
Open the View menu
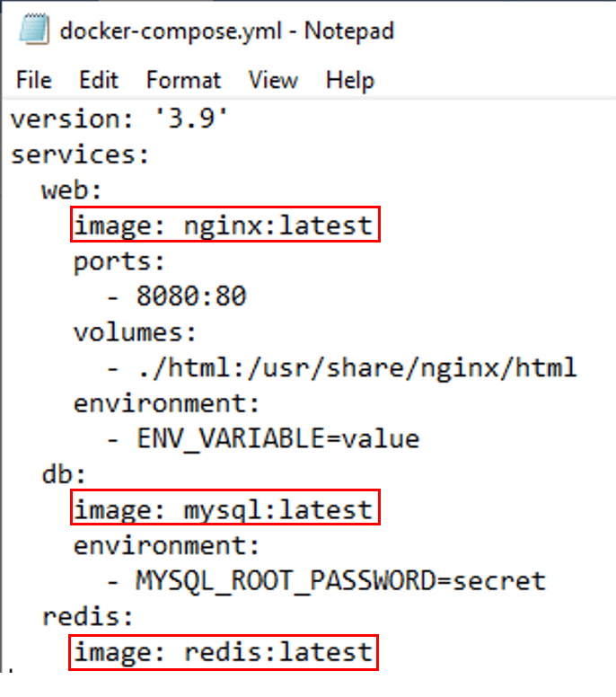click(x=273, y=80)
